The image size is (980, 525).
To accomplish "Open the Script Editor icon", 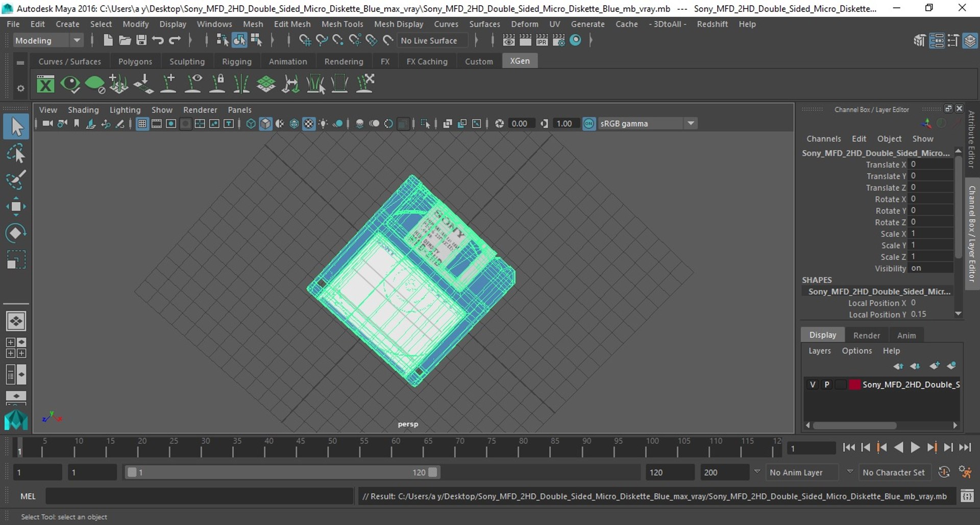I will pyautogui.click(x=967, y=496).
